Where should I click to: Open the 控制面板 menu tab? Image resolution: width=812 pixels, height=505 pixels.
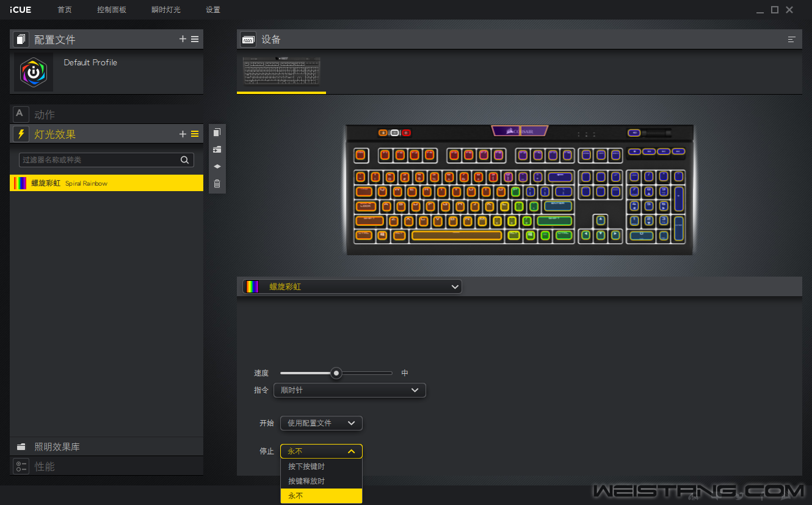(x=111, y=10)
